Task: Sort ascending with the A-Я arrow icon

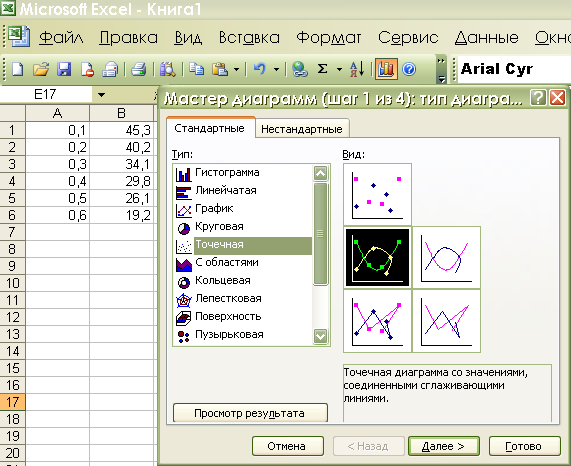Action: (357, 69)
